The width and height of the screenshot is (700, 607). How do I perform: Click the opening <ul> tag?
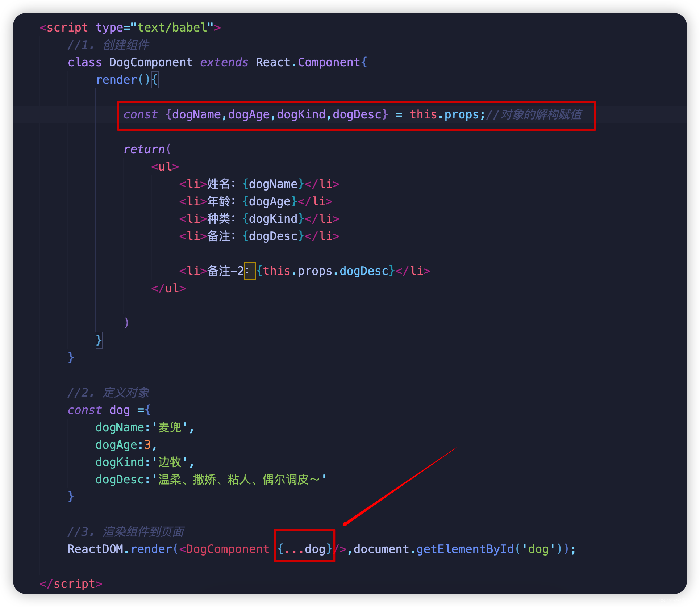(165, 167)
